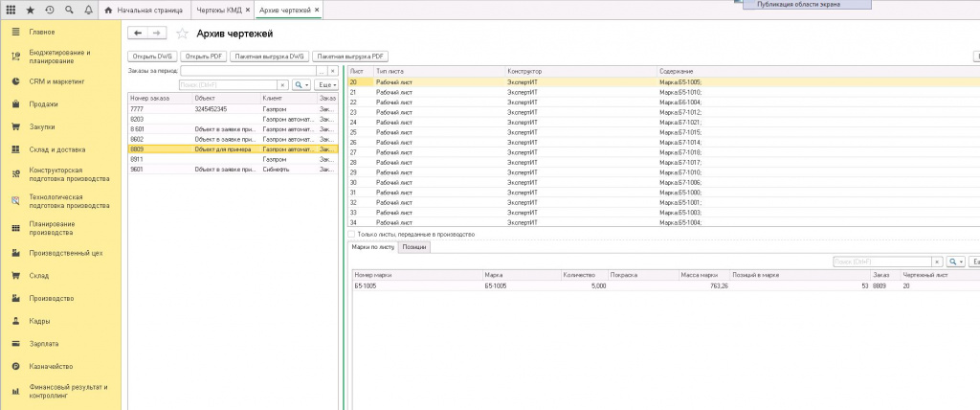
Task: Click Зарплата sidebar icon
Action: pyautogui.click(x=15, y=344)
